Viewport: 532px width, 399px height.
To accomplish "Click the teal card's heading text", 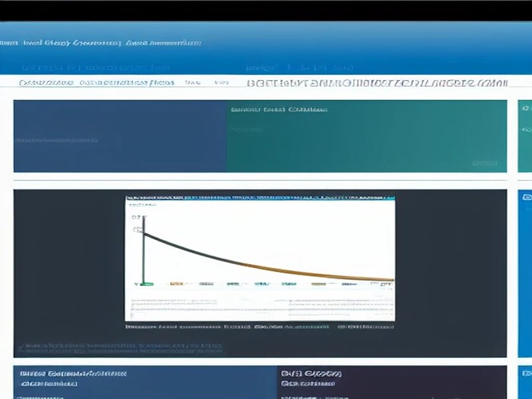I will 279,110.
